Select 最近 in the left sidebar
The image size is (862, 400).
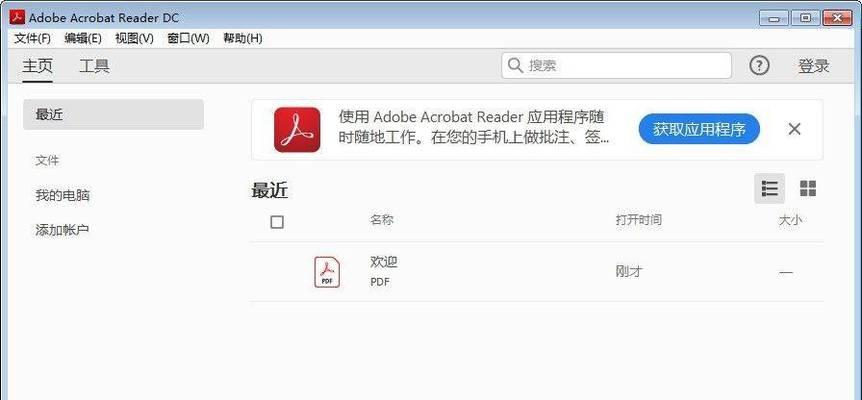point(113,114)
